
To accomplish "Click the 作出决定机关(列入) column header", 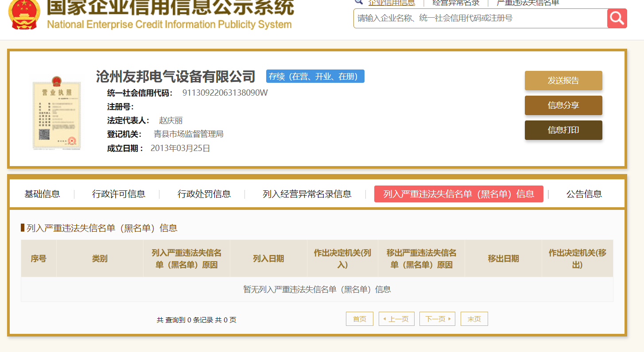I will 342,259.
